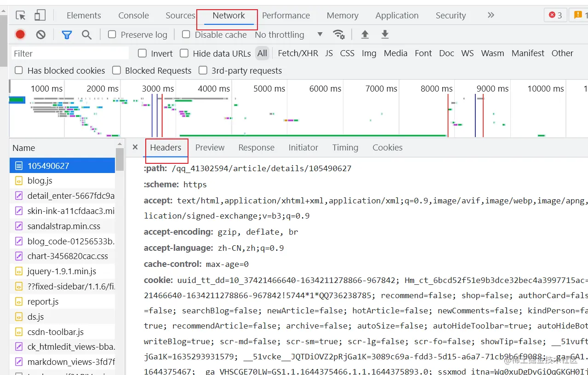The height and width of the screenshot is (375, 588).
Task: Open the Response detail tab
Action: [257, 148]
